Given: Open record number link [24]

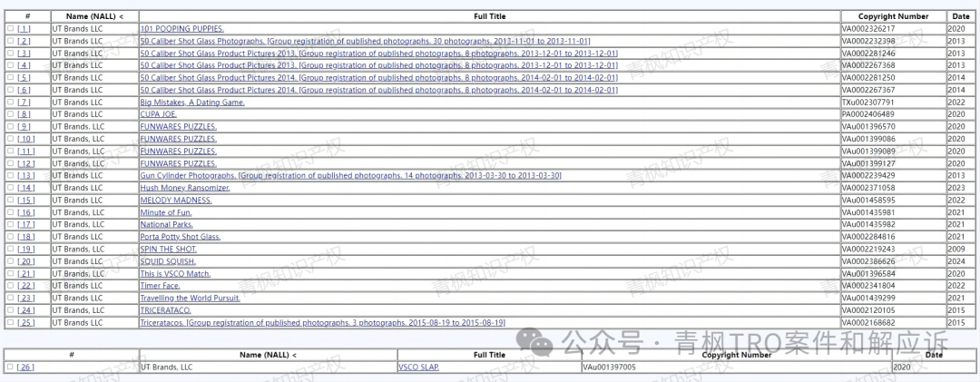Looking at the screenshot, I should [x=26, y=310].
